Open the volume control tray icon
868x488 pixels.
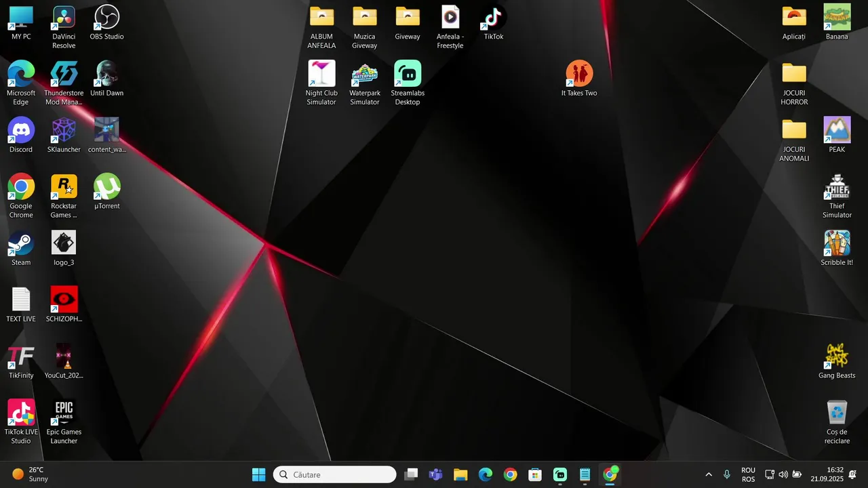click(783, 474)
